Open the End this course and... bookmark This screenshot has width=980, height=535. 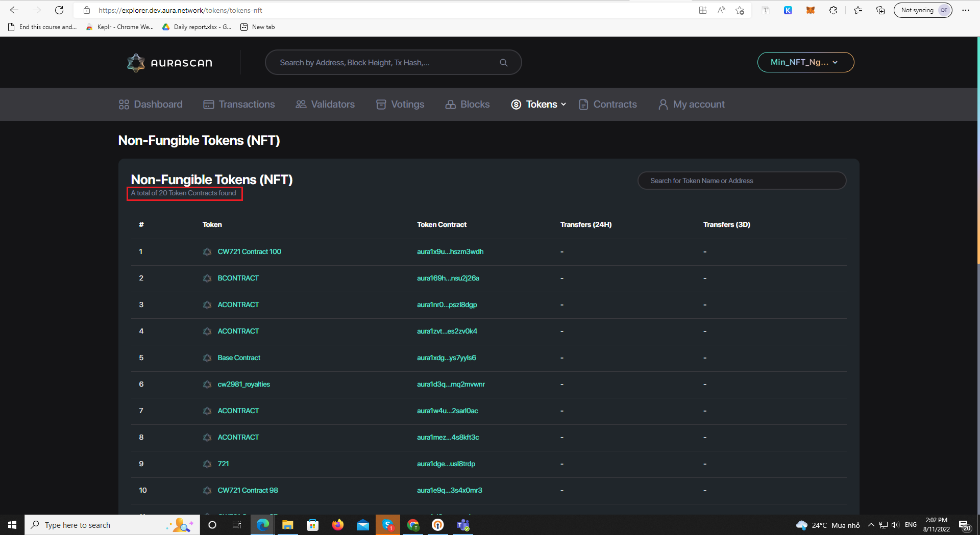point(42,27)
